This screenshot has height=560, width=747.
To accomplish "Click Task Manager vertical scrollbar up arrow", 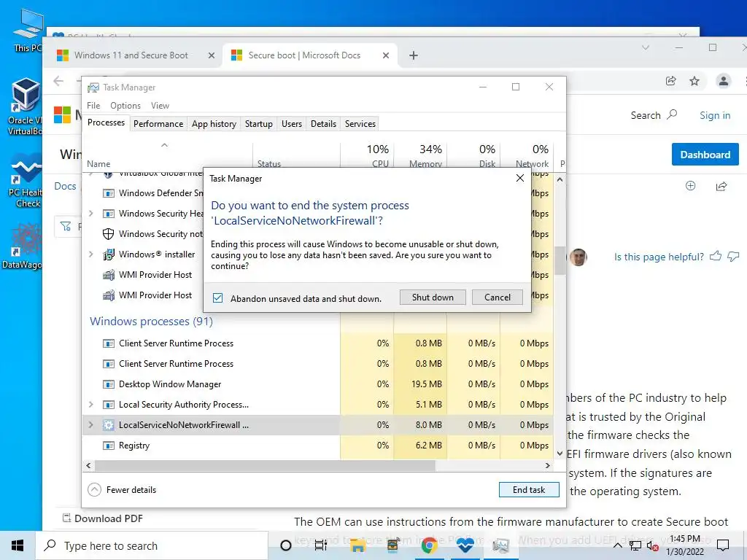I will (x=560, y=179).
